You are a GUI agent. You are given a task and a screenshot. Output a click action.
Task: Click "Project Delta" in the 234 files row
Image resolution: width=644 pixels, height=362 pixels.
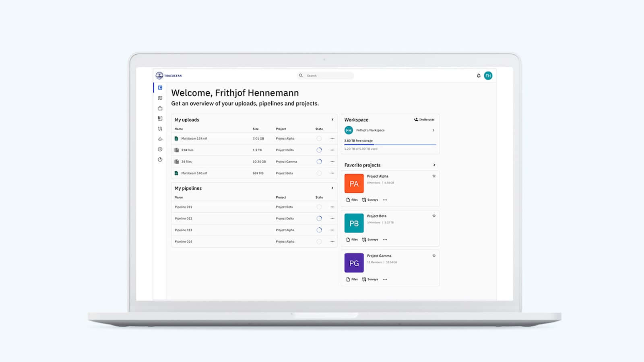[x=285, y=150]
